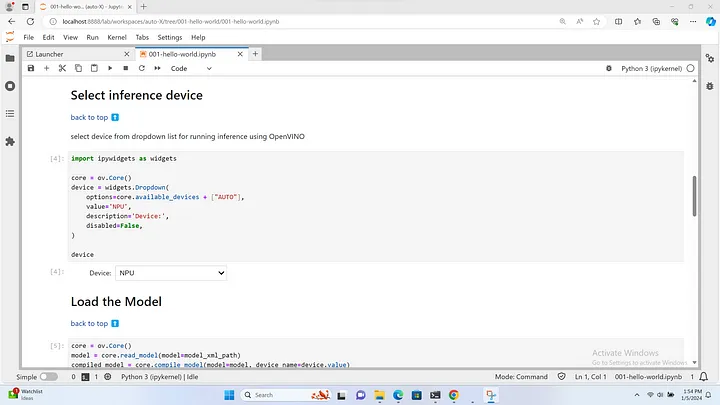Restart kernel and run all cells icon
This screenshot has height=405, width=720.
(157, 68)
